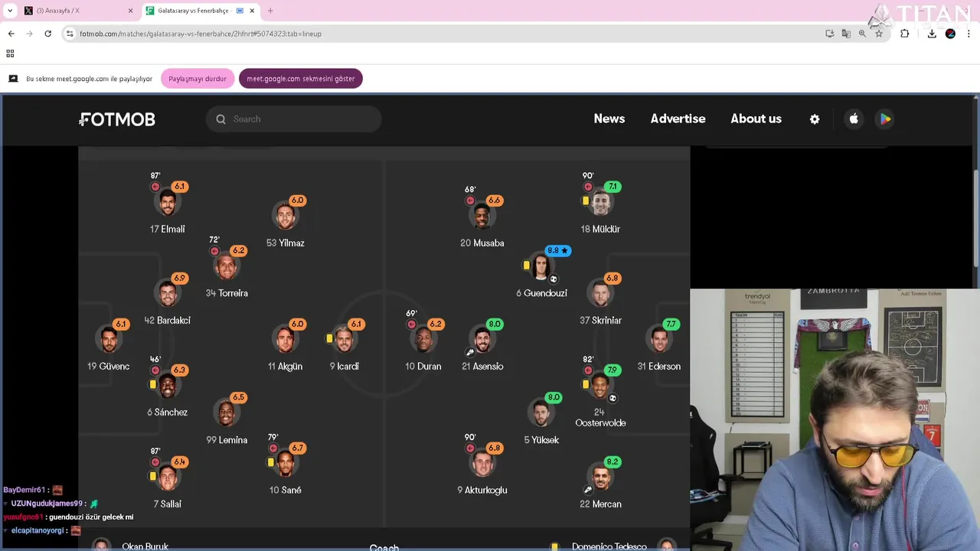Image resolution: width=980 pixels, height=551 pixels.
Task: Click the Paylaşmayı durdur button
Action: click(x=198, y=79)
